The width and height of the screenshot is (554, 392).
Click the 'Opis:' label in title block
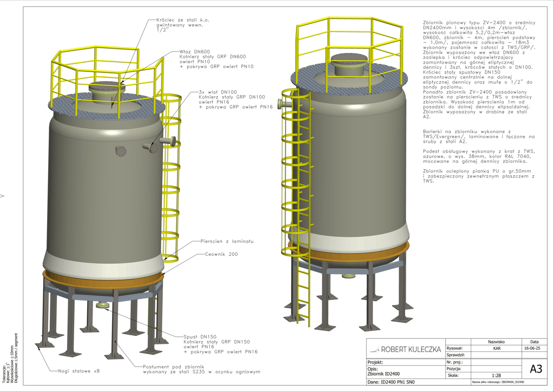(x=373, y=369)
